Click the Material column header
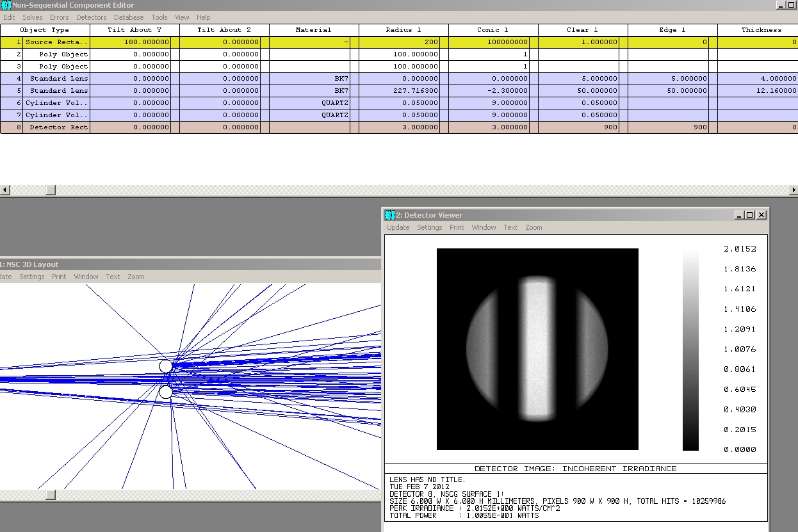 [x=314, y=30]
